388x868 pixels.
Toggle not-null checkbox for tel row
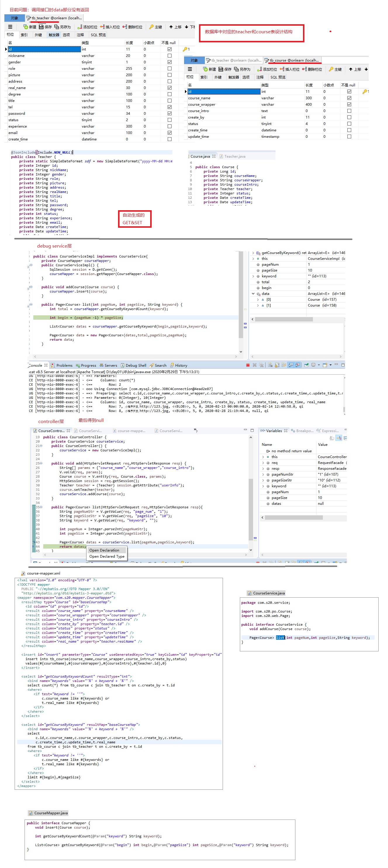pos(169,107)
